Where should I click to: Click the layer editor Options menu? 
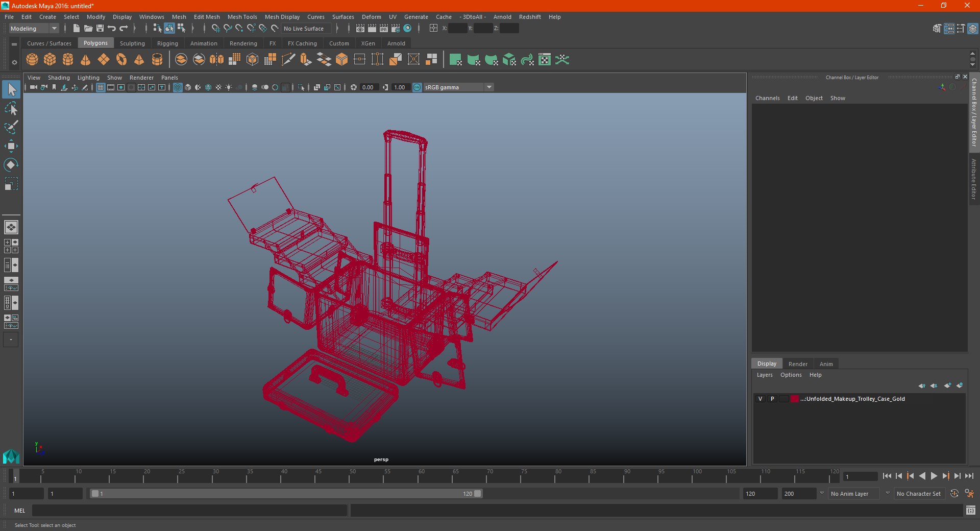tap(791, 375)
